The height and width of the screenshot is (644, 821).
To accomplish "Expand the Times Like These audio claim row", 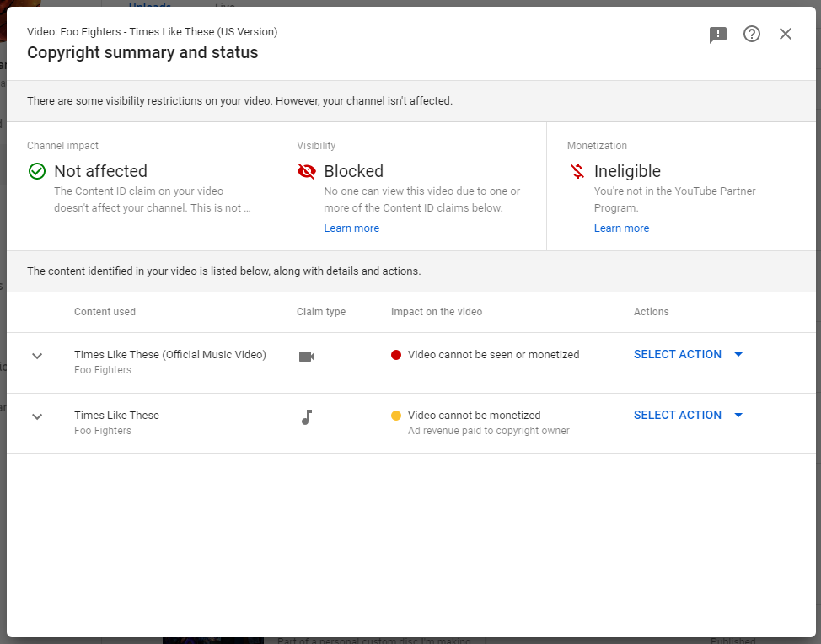I will pos(37,416).
